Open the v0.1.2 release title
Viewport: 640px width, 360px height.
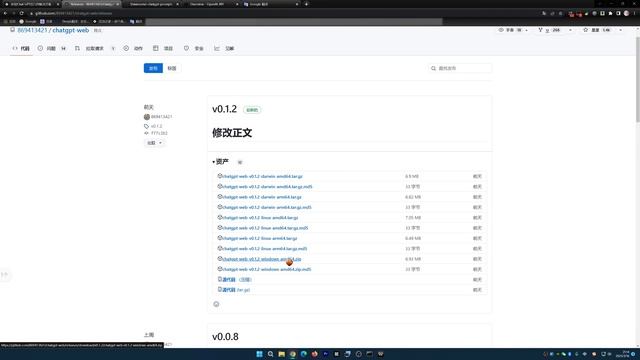pyautogui.click(x=224, y=109)
